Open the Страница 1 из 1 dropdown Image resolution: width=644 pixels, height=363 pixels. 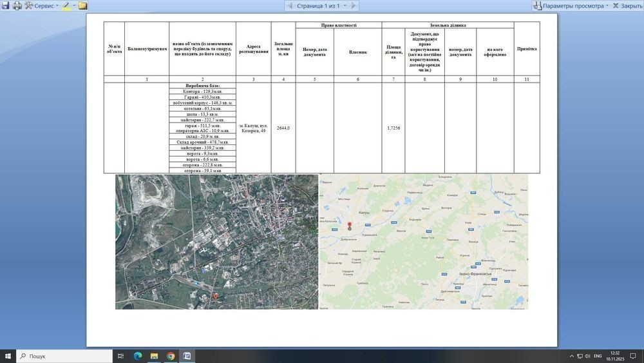321,6
